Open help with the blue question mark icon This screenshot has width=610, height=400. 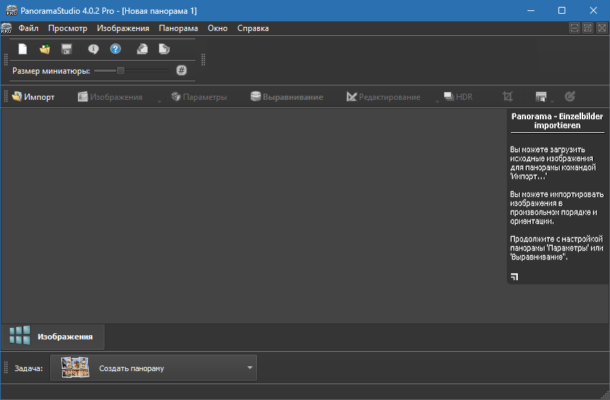click(x=115, y=49)
